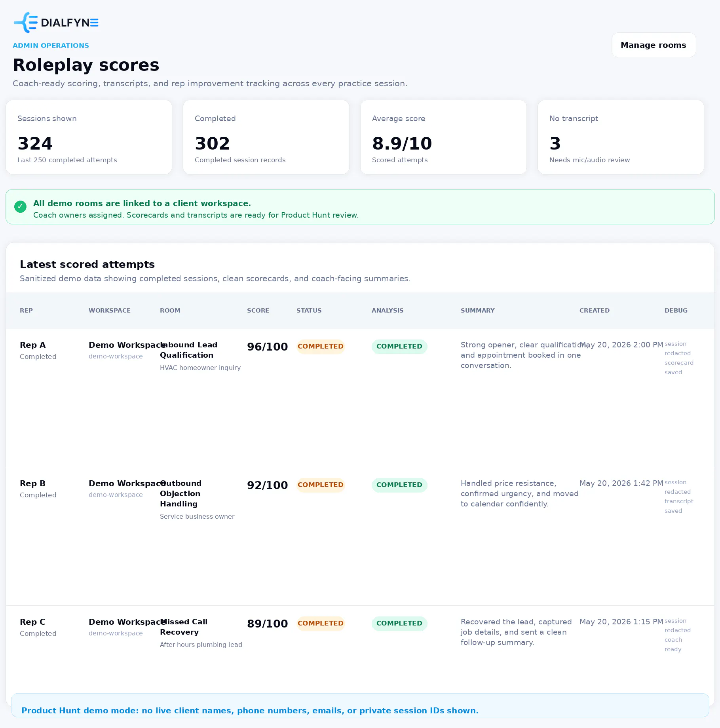Screen dimensions: 720x728
Task: Click the 89/100 score
Action: pos(267,624)
